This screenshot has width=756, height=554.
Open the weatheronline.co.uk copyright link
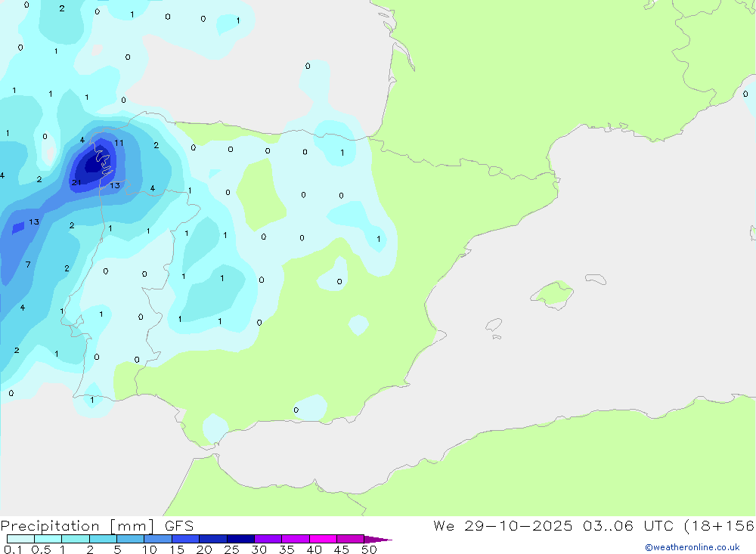pos(692,547)
